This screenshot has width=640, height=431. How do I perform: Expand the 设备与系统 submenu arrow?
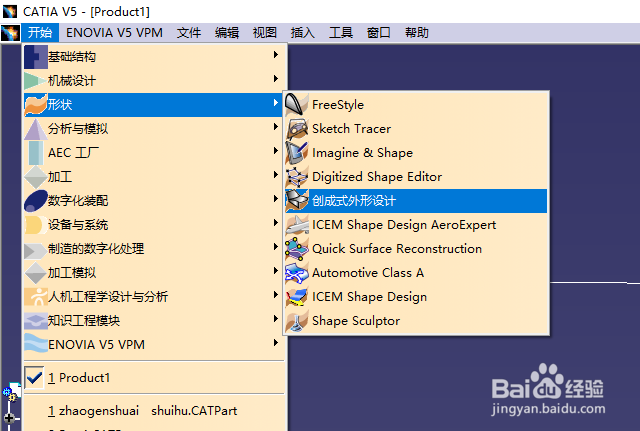click(276, 223)
